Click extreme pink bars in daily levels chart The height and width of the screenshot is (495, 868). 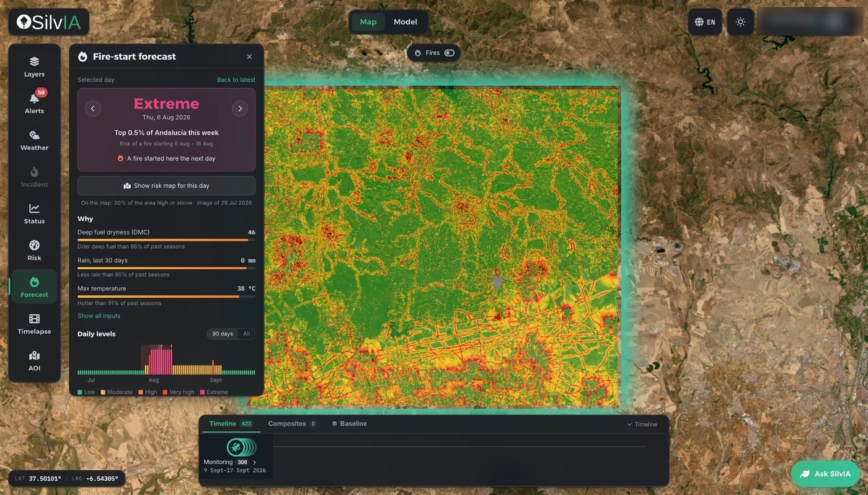pos(161,360)
